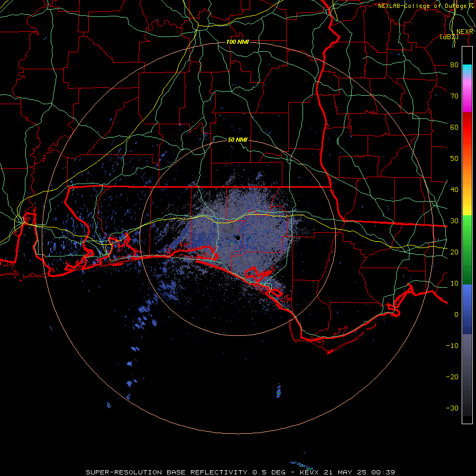Click the "0" value on the dBZ scale
This screenshot has width=476, height=476.
[x=456, y=315]
